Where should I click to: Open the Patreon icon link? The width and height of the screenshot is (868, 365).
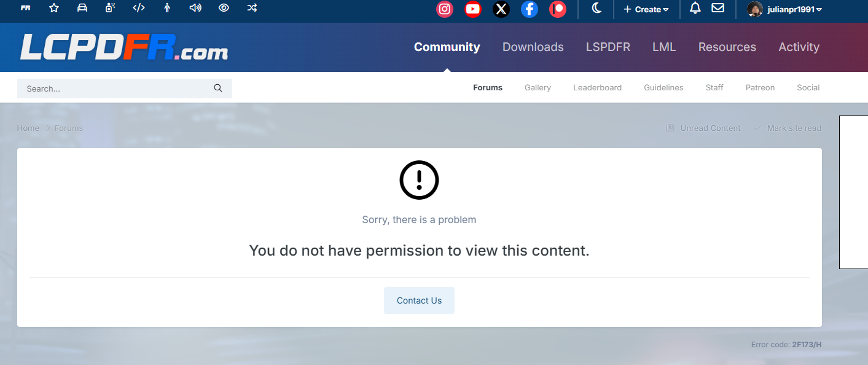(x=558, y=9)
